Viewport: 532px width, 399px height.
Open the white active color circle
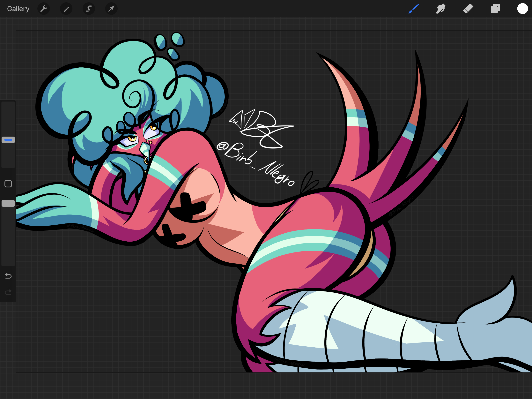522,9
